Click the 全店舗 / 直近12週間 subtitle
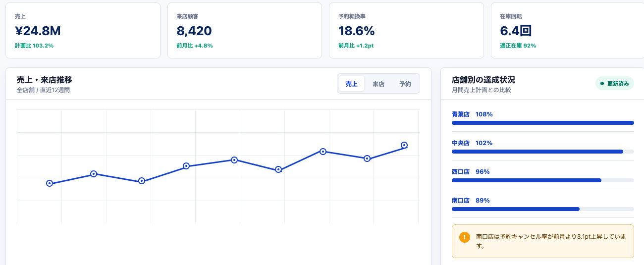 [43, 90]
